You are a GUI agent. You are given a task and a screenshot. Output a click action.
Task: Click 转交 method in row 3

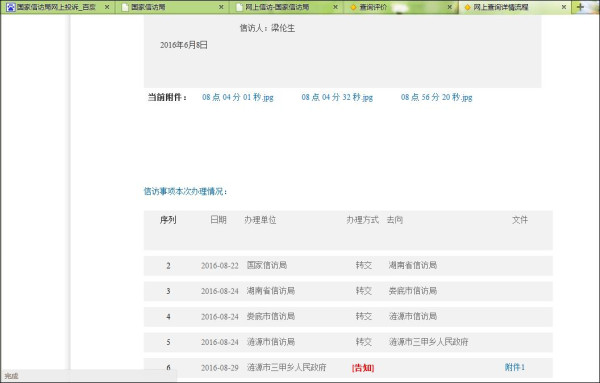[x=364, y=291]
